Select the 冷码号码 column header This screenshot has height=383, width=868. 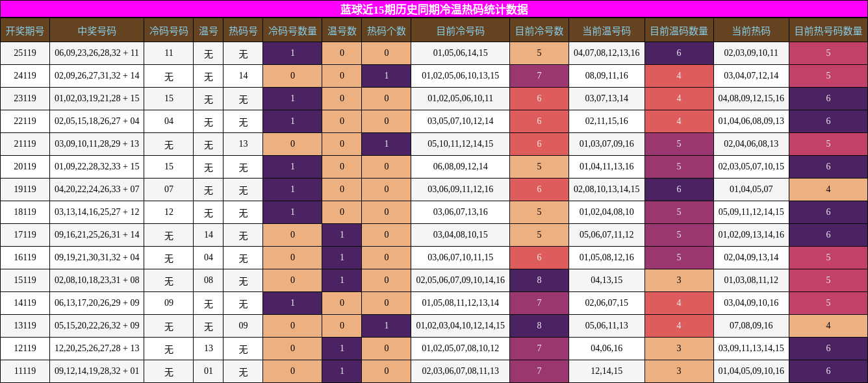point(169,31)
